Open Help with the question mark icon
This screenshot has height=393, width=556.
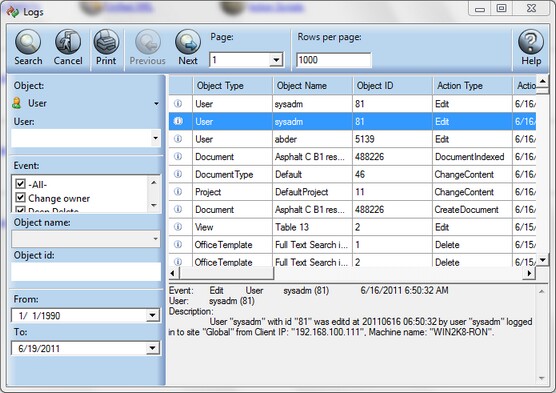(x=531, y=42)
